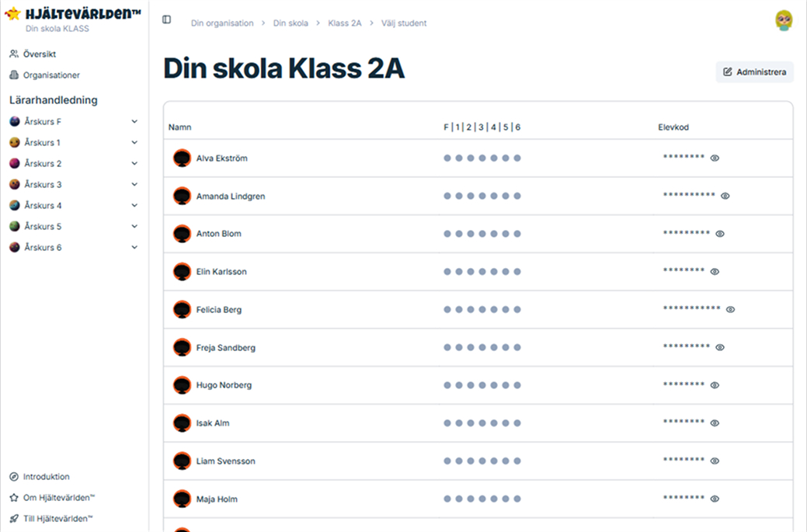
Task: Click the Årskurs 3 planet icon
Action: [12, 184]
